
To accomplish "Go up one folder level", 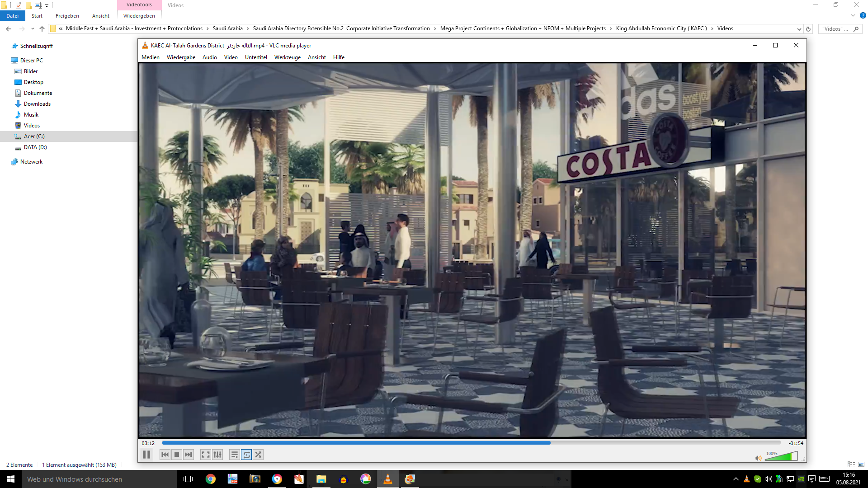I will click(x=42, y=28).
